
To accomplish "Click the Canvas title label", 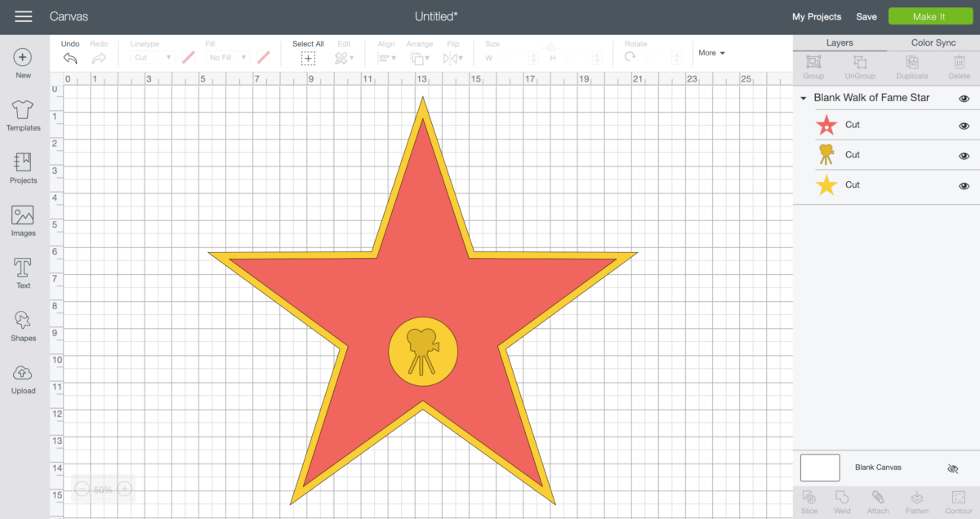I will (x=69, y=16).
